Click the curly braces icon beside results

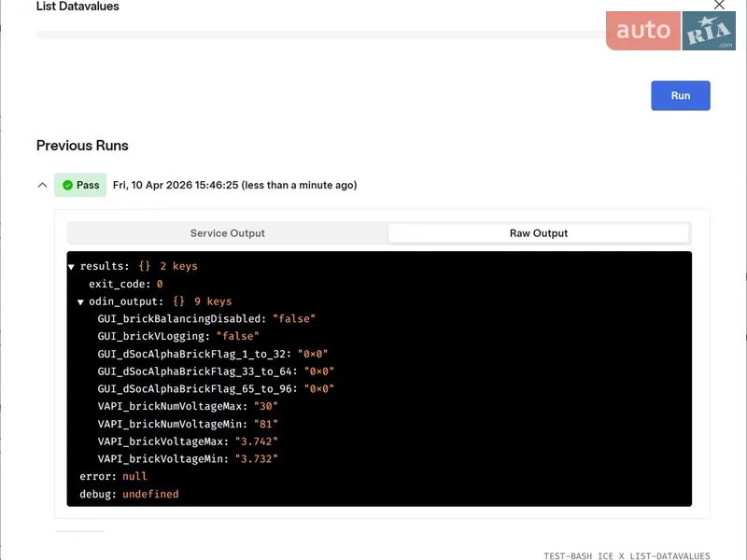[145, 266]
